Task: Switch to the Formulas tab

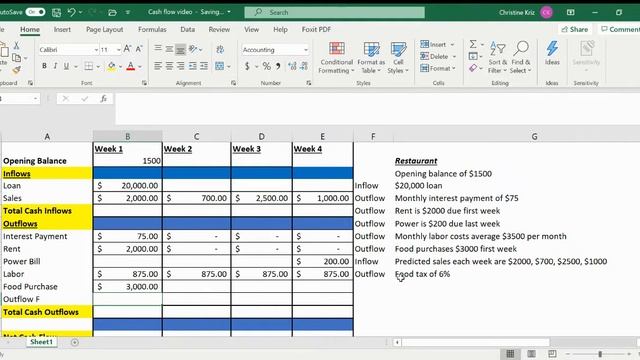Action: pyautogui.click(x=152, y=29)
